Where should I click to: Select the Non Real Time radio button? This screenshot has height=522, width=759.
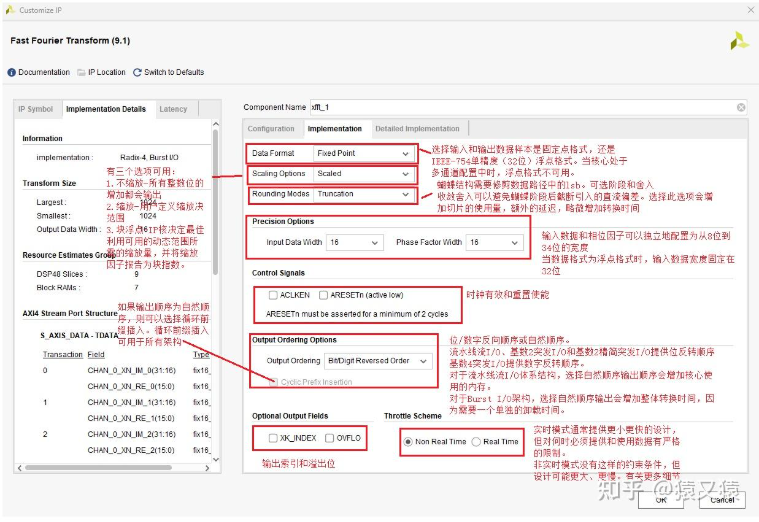point(409,441)
